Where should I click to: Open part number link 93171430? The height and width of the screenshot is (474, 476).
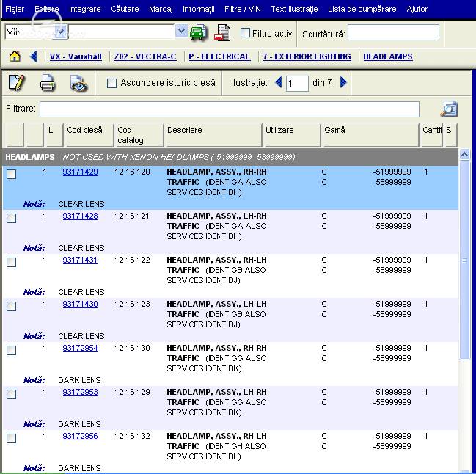point(80,304)
